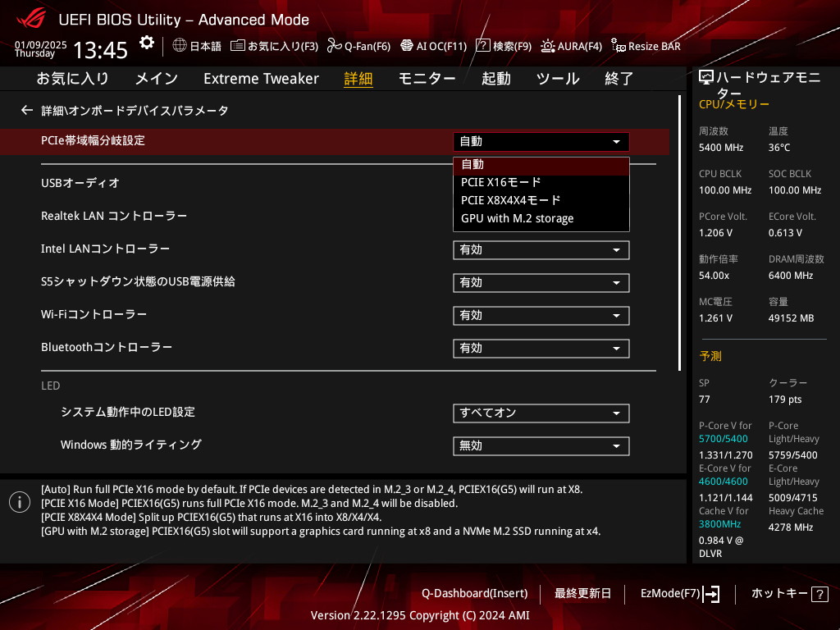
Task: Choose GPU with M.2 storage option
Action: click(517, 218)
